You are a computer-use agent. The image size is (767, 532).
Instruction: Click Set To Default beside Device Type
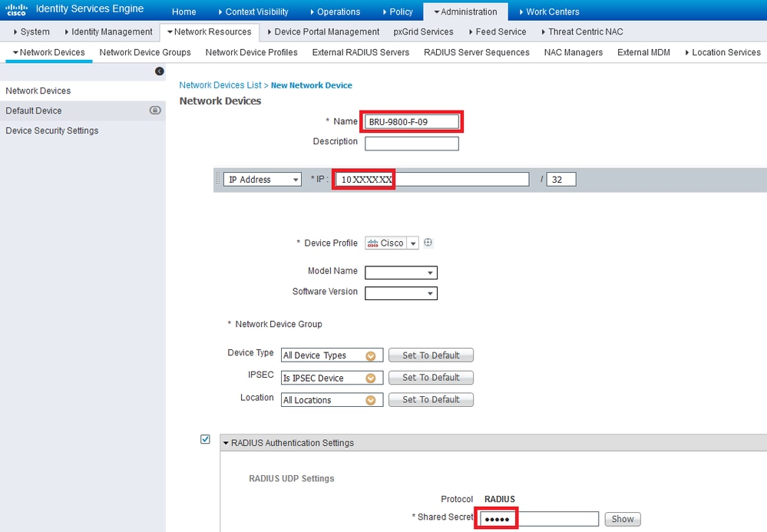point(431,355)
